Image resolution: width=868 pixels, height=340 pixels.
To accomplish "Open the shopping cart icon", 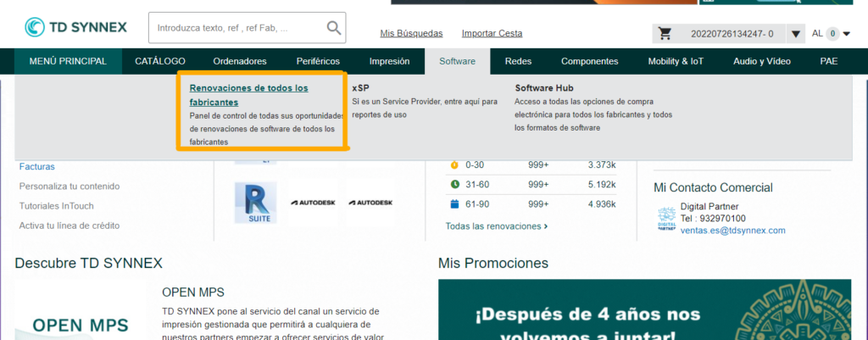I will pyautogui.click(x=665, y=34).
